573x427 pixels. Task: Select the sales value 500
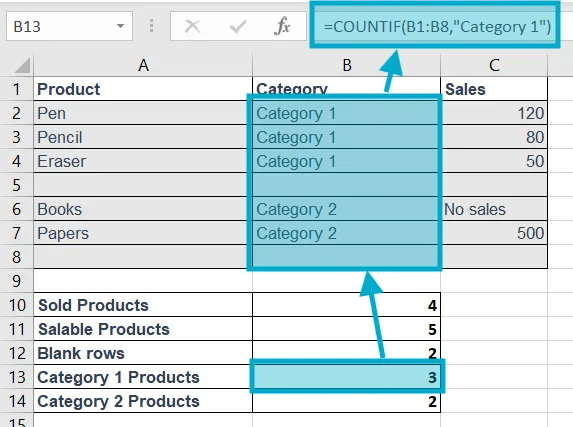pos(494,233)
